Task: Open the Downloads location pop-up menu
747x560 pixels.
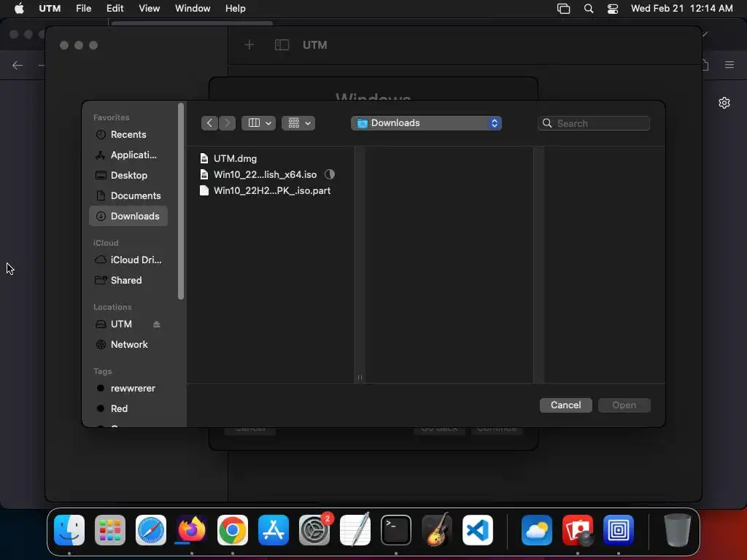Action: pos(426,123)
